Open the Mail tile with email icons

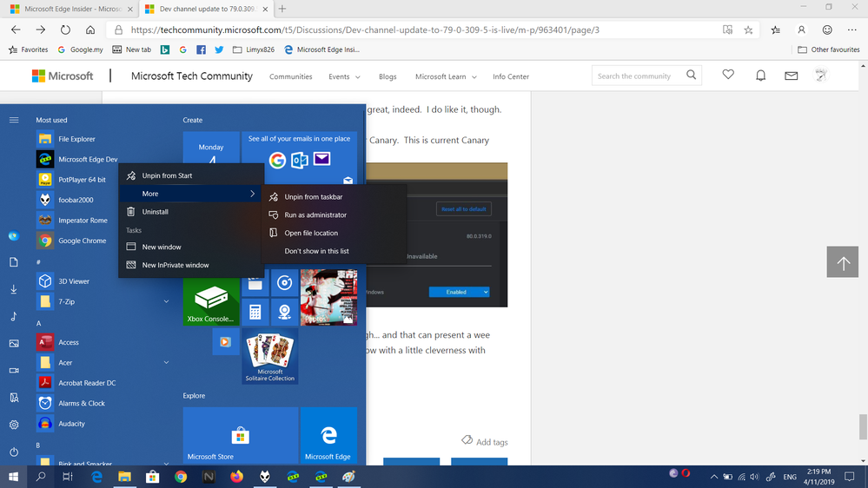(300, 158)
